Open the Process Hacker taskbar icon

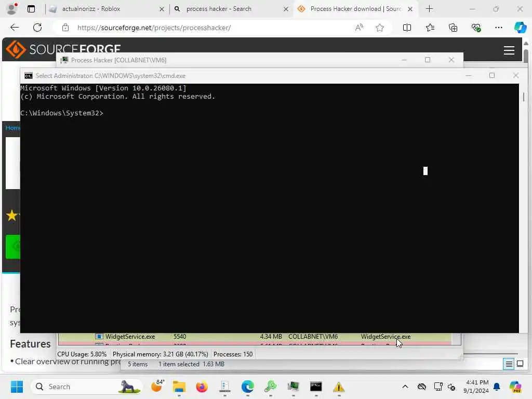pyautogui.click(x=293, y=387)
